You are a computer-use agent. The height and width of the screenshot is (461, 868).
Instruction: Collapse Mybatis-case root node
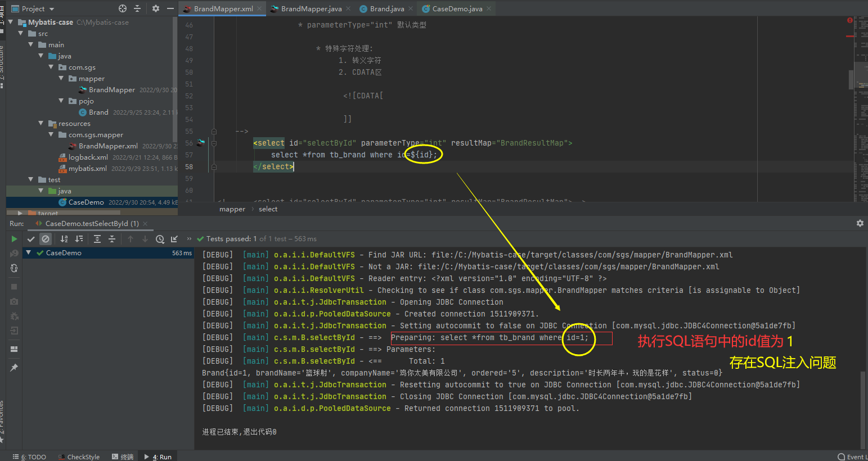[11, 22]
